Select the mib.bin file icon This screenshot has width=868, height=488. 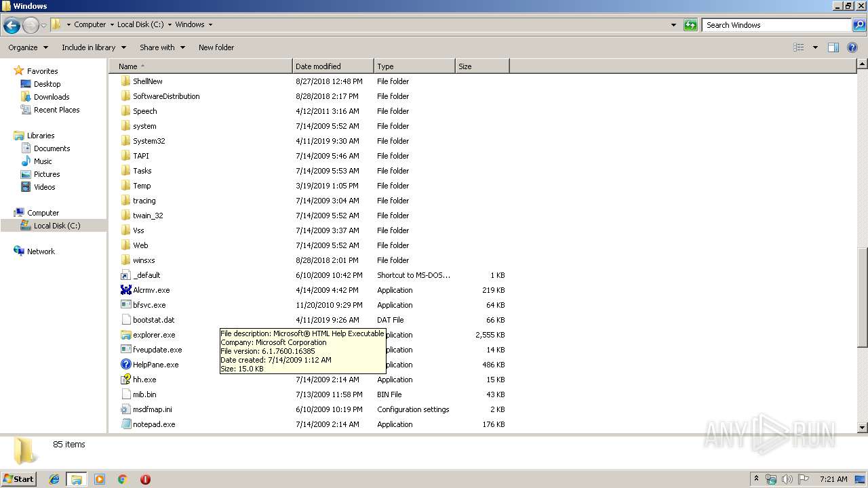pyautogui.click(x=125, y=394)
